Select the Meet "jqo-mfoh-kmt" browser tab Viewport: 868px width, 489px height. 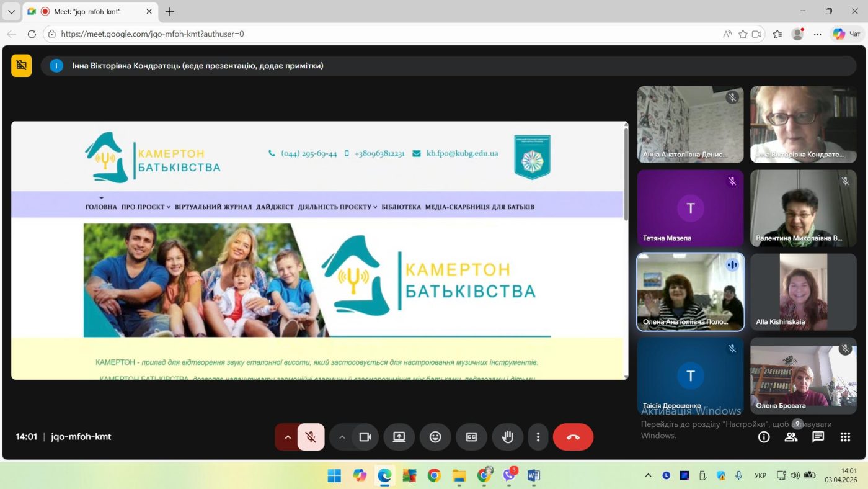[87, 12]
